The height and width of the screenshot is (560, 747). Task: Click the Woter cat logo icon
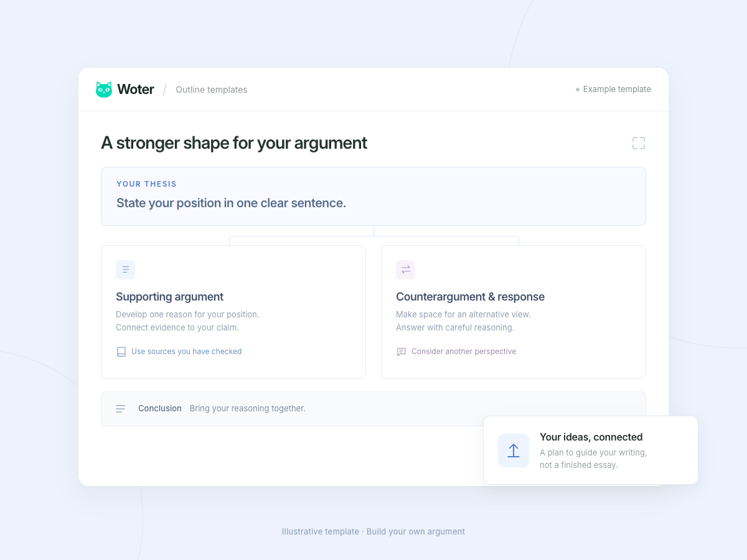104,90
